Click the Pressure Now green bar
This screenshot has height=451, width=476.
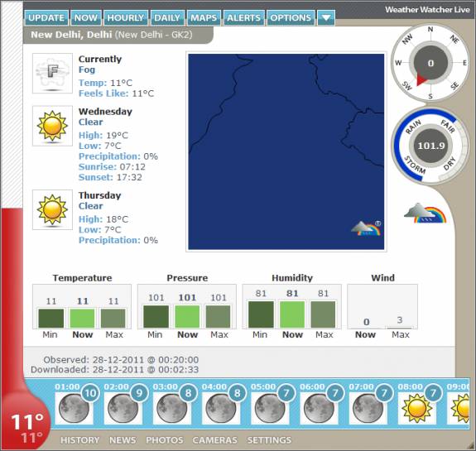coord(187,317)
